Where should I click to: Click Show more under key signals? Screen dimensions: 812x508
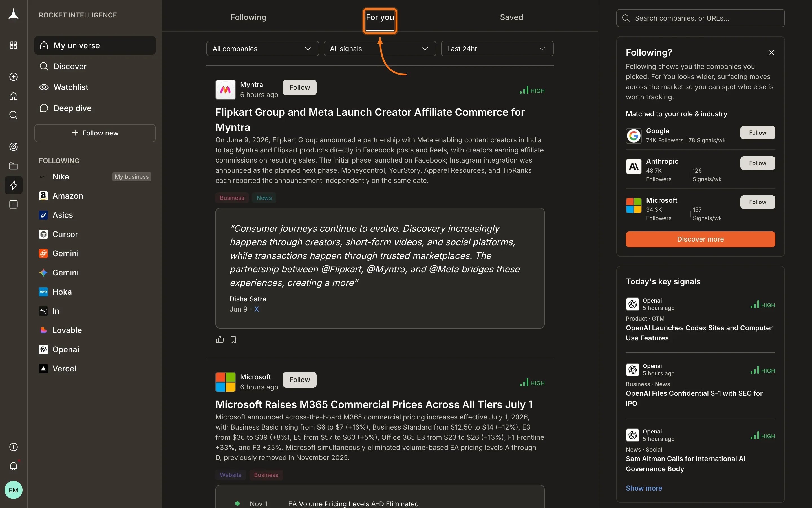644,488
